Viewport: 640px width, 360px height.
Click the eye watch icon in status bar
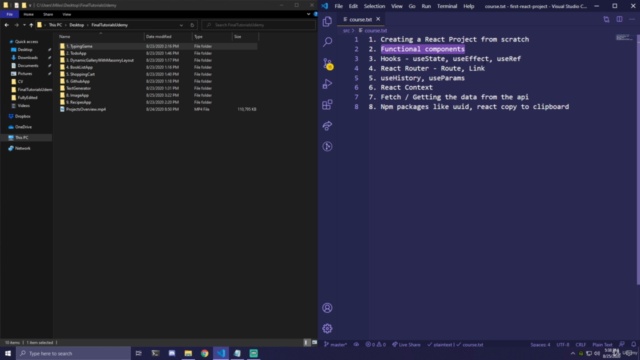(x=356, y=344)
